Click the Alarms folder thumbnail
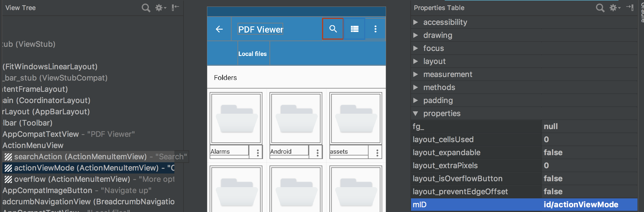The width and height of the screenshot is (644, 212). point(236,118)
